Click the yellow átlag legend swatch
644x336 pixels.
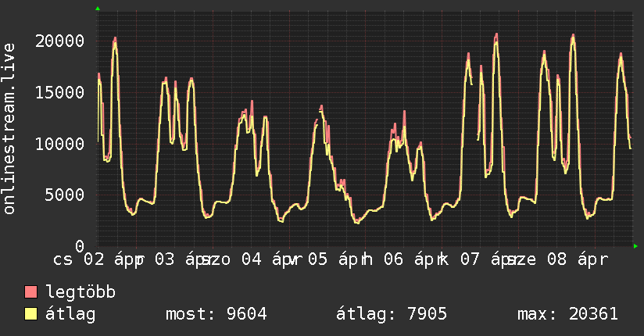30,314
